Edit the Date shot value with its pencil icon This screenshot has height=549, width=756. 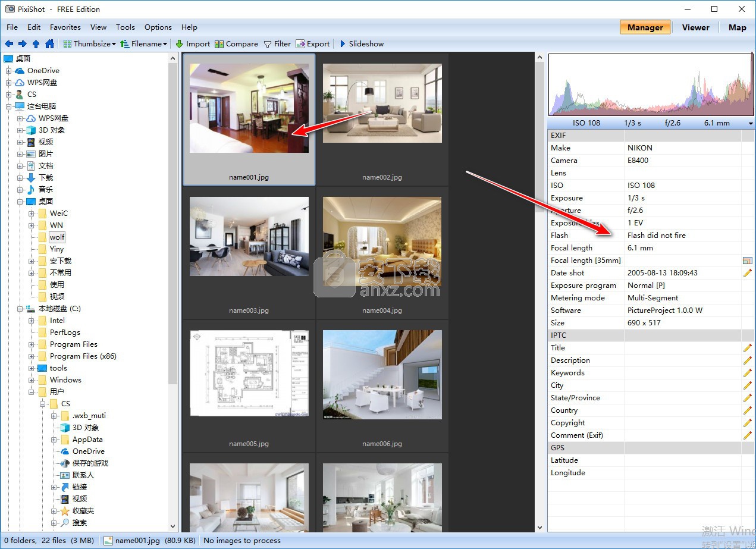click(x=748, y=273)
